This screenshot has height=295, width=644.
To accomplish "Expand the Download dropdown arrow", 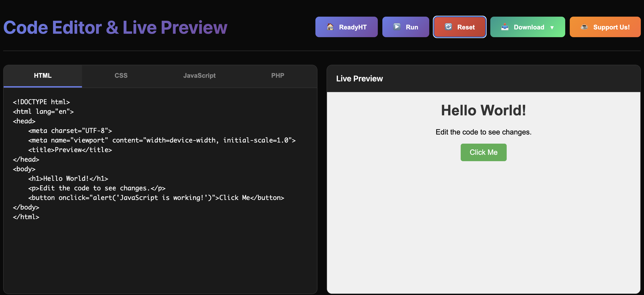I will coord(552,28).
